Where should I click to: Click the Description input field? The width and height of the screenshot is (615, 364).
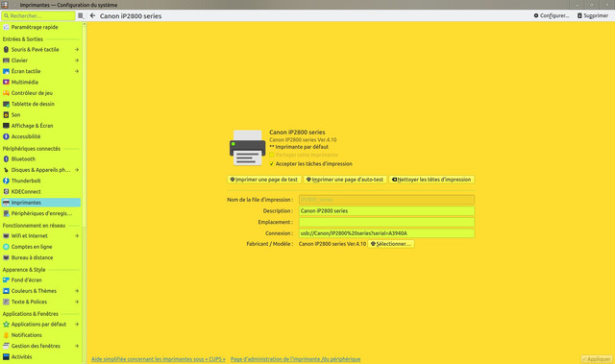tap(386, 210)
